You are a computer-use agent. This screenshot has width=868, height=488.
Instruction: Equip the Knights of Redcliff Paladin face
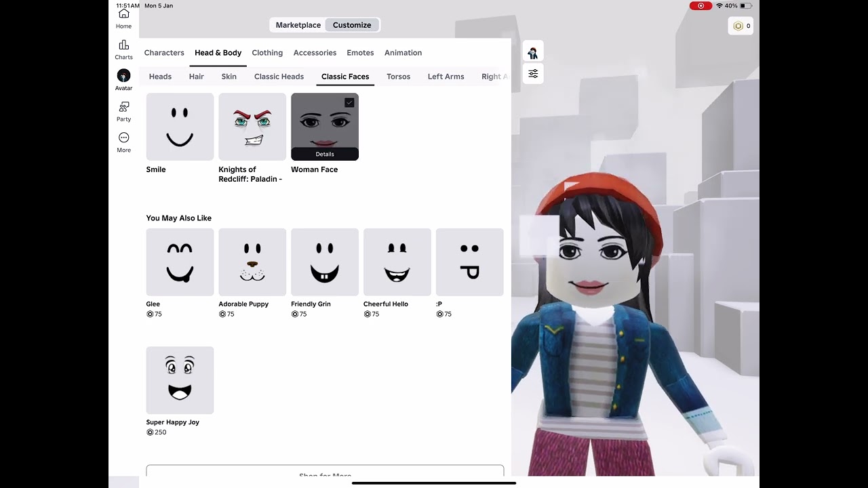(x=252, y=127)
